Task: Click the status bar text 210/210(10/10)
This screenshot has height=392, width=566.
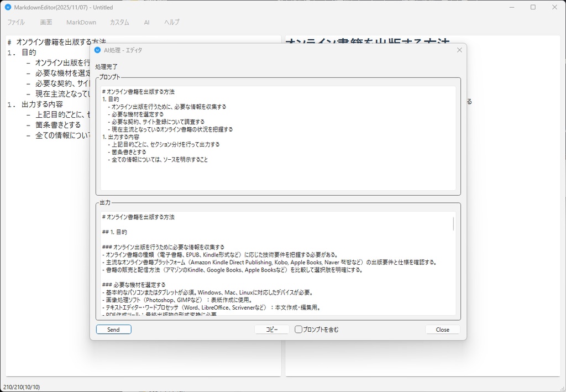Action: click(22, 387)
